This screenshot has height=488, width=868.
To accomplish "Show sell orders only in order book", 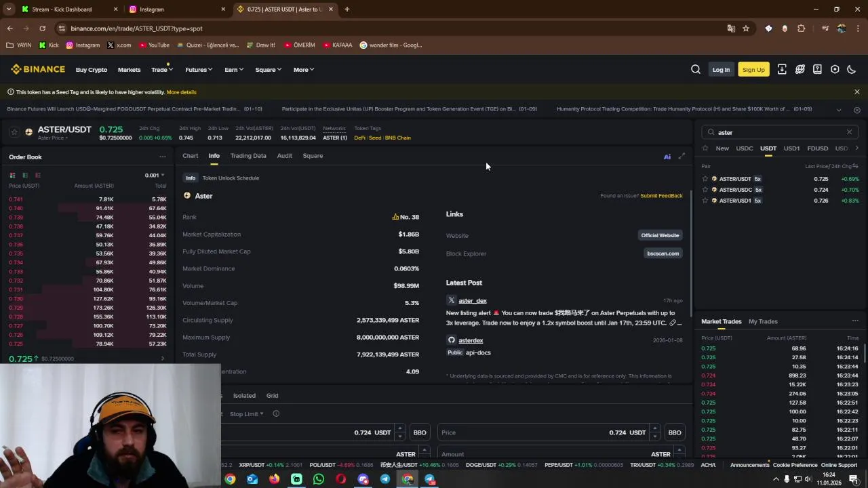I will (x=38, y=175).
